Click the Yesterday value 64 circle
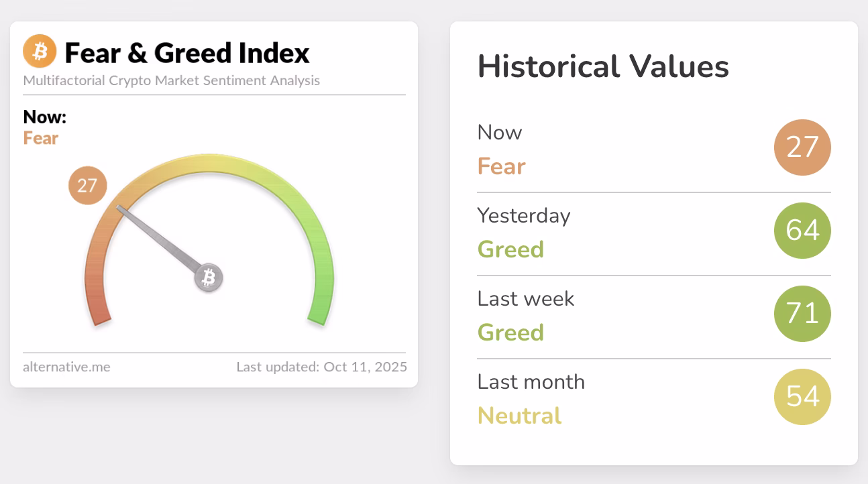 802,231
